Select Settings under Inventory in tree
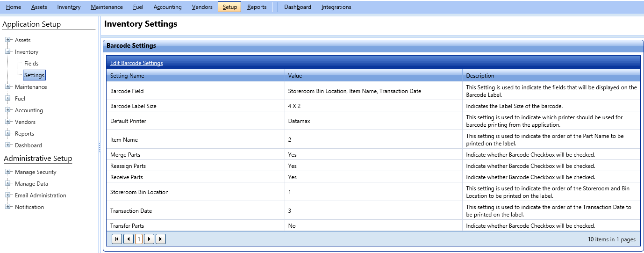 click(x=34, y=75)
